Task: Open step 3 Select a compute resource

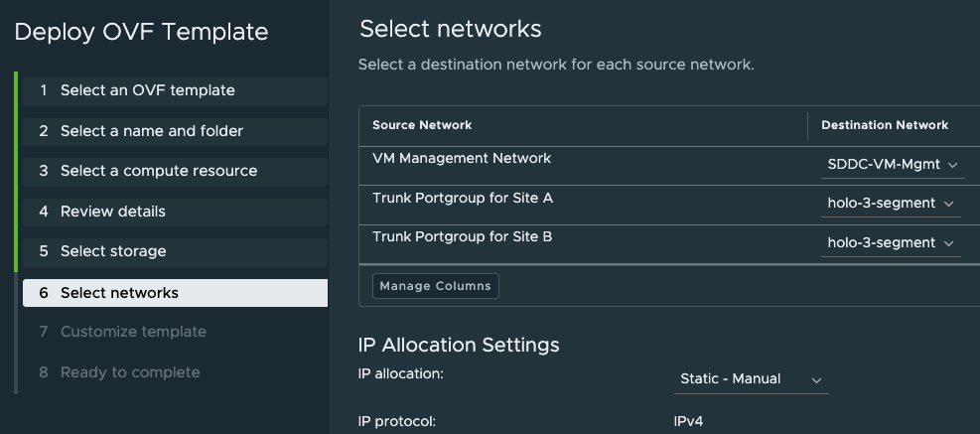Action: coord(158,171)
